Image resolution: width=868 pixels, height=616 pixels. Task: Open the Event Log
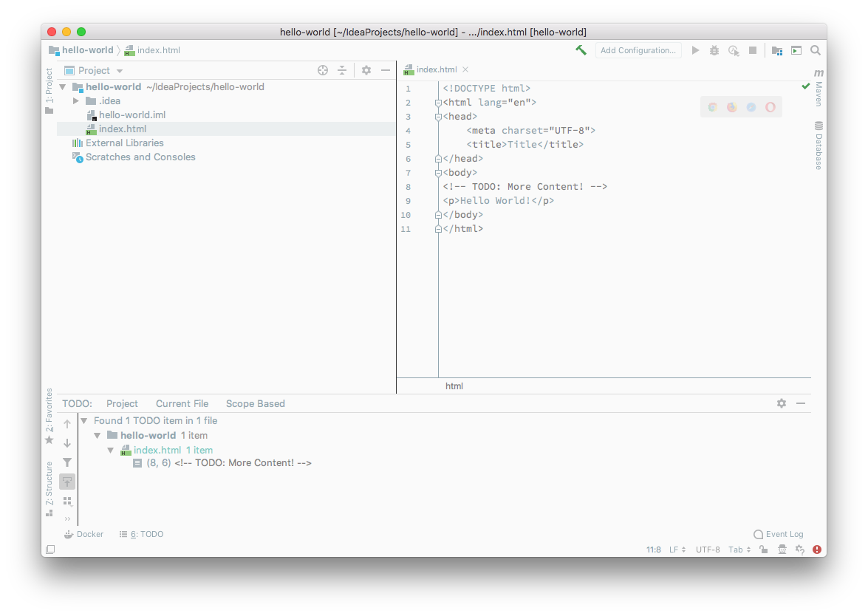point(779,534)
